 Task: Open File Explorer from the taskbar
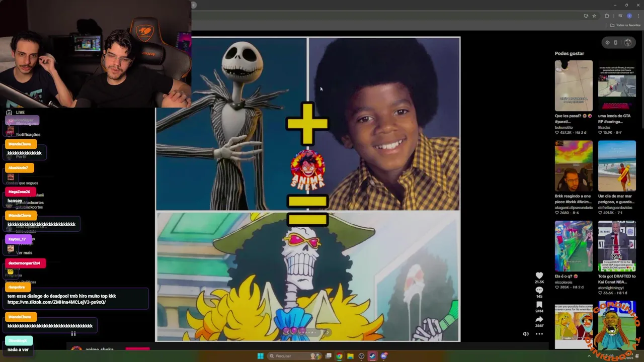tap(350, 356)
